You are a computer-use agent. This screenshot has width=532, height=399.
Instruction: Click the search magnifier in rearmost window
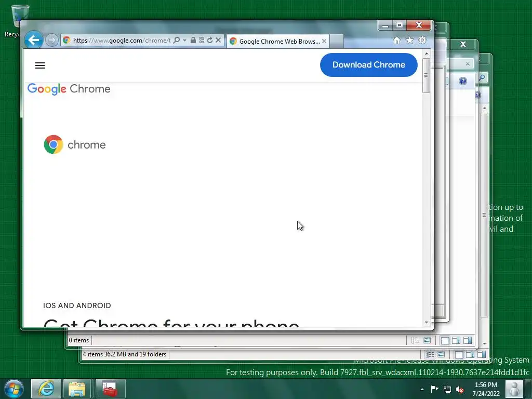pyautogui.click(x=482, y=78)
